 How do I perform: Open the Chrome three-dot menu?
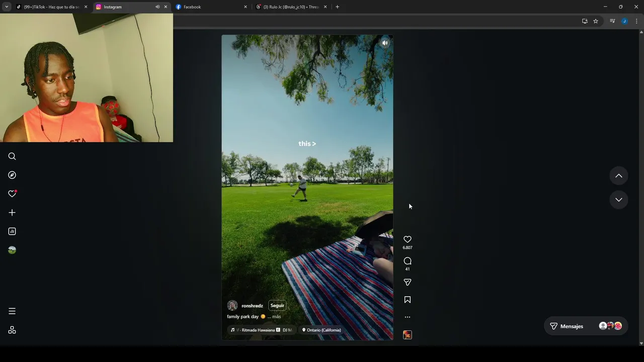click(636, 21)
